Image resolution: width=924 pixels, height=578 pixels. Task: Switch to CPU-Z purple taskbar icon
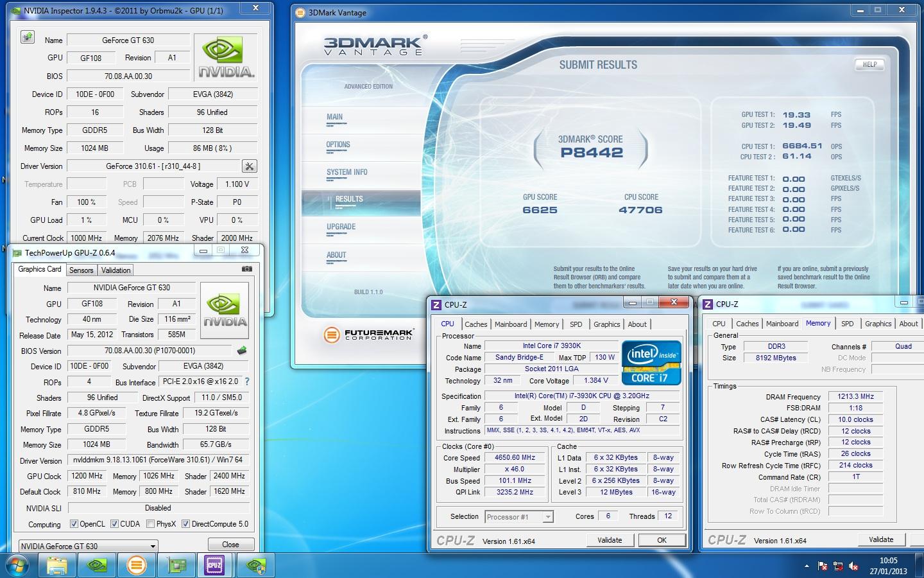click(x=214, y=566)
